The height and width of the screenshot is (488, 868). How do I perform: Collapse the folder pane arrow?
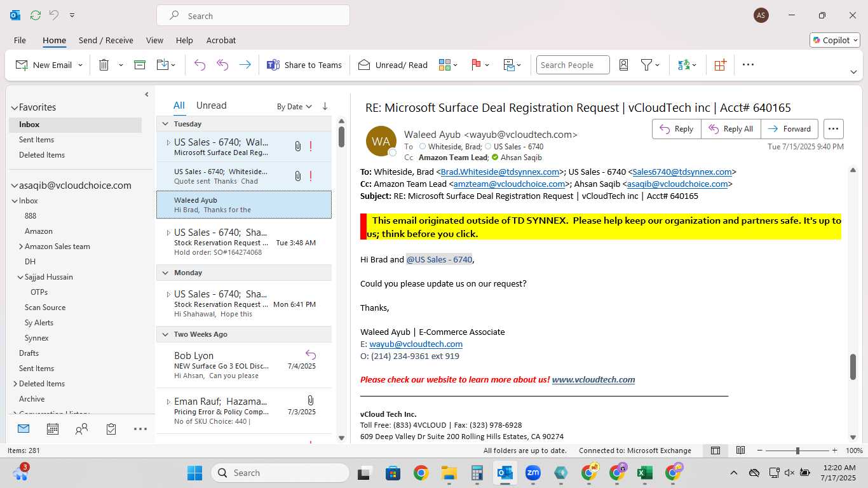pos(147,95)
